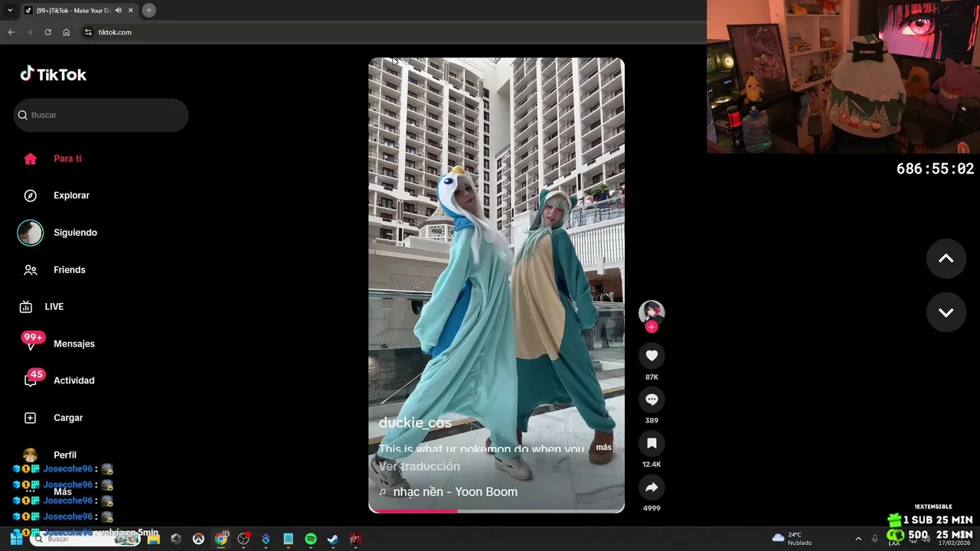This screenshot has height=551, width=980.
Task: Click the TikTok logo
Action: (54, 74)
